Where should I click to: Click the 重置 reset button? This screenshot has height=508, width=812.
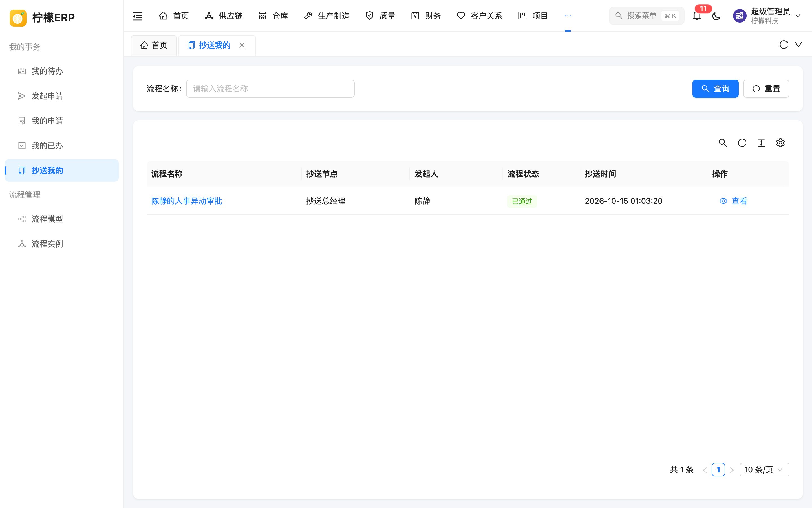[766, 89]
